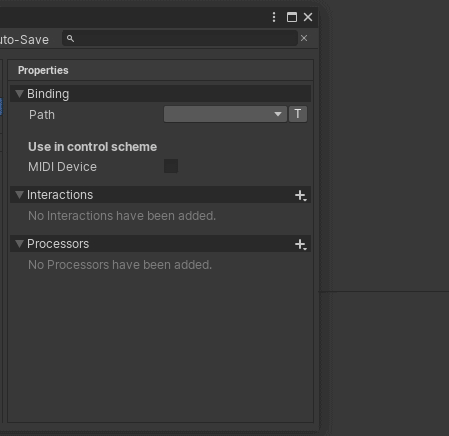Screen dimensions: 449x436
Task: Click the 'Path' label
Action: pyautogui.click(x=42, y=115)
